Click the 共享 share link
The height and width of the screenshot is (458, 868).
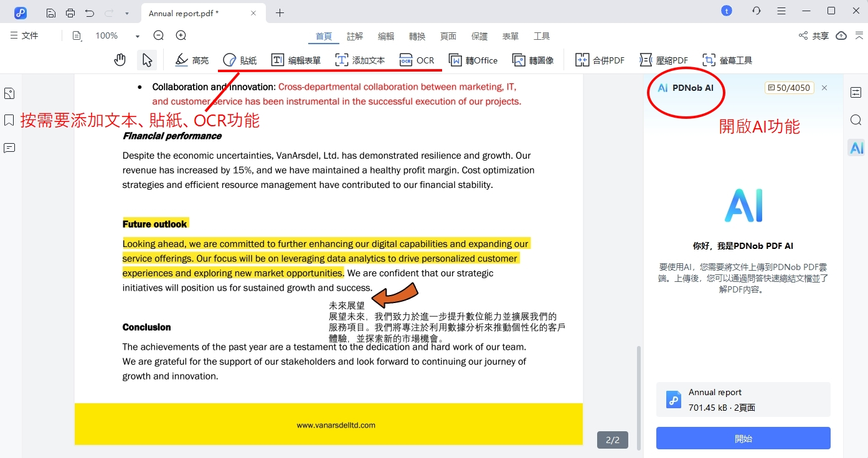click(813, 35)
